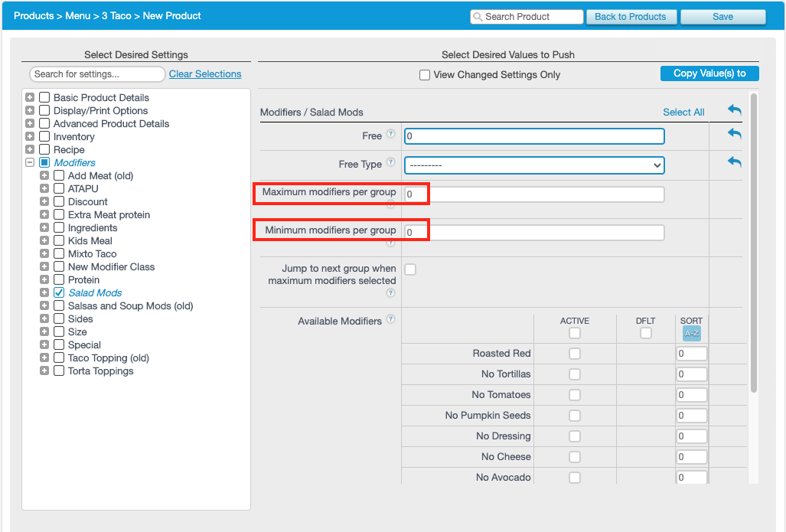786x532 pixels.
Task: Collapse the Modifiers tree node
Action: tap(30, 162)
